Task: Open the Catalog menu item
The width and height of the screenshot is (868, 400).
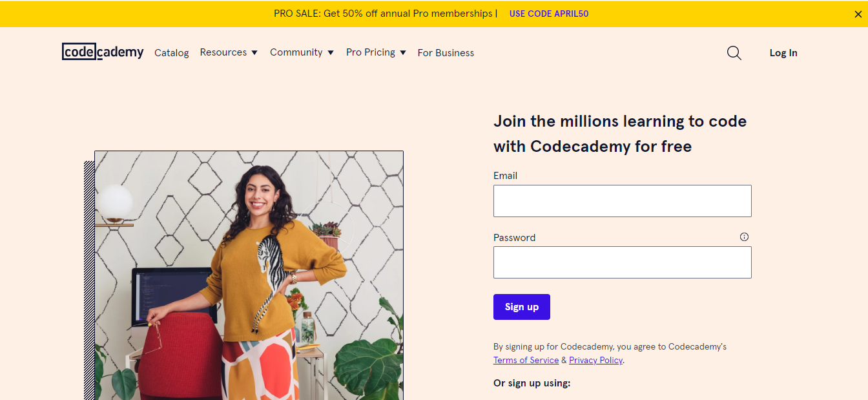Action: coord(172,53)
